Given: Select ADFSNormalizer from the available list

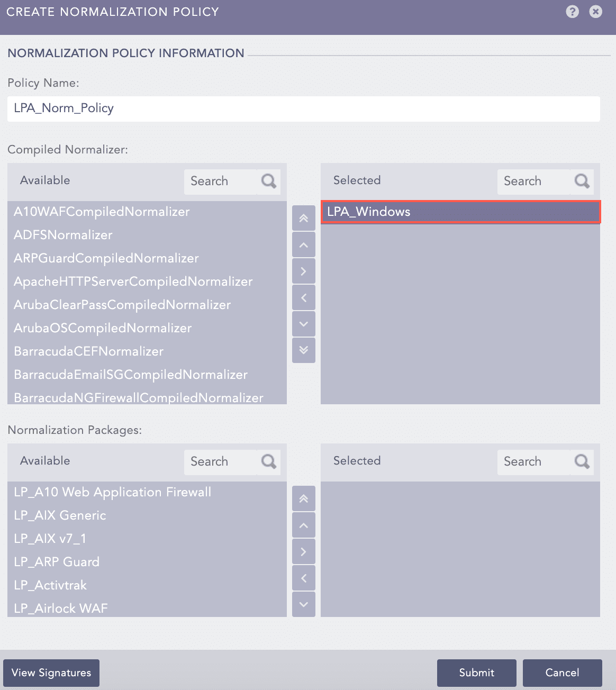Looking at the screenshot, I should pos(63,235).
